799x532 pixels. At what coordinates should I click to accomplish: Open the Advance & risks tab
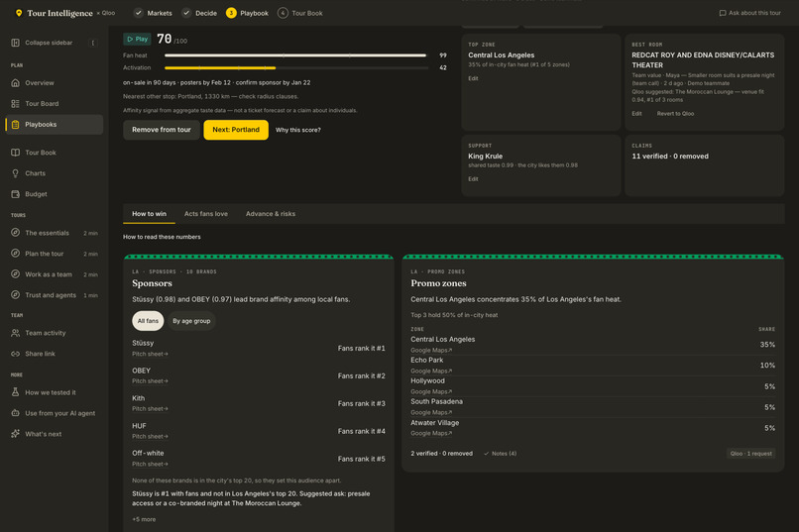[x=271, y=214]
